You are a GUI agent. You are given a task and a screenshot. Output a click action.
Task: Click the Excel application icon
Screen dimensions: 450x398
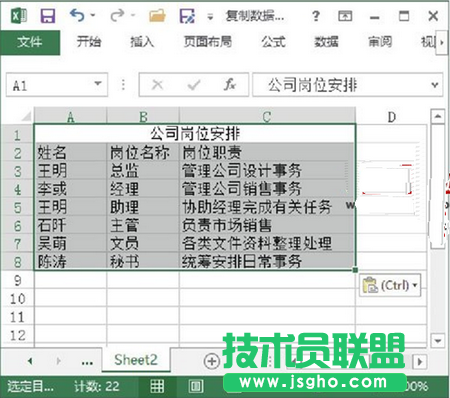click(x=18, y=16)
